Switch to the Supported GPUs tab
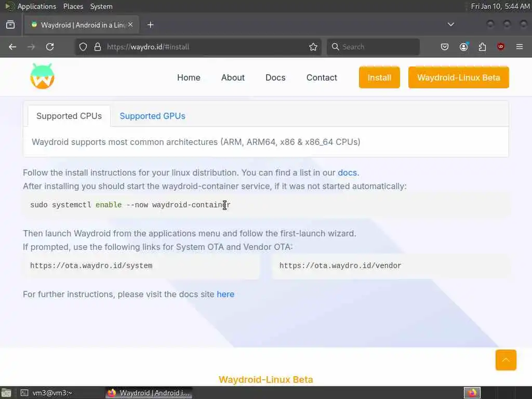 pos(152,116)
